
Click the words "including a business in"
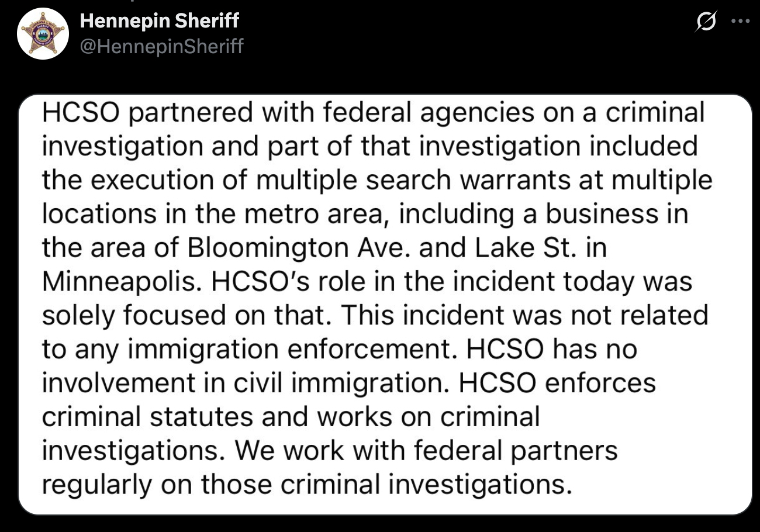pos(544,215)
